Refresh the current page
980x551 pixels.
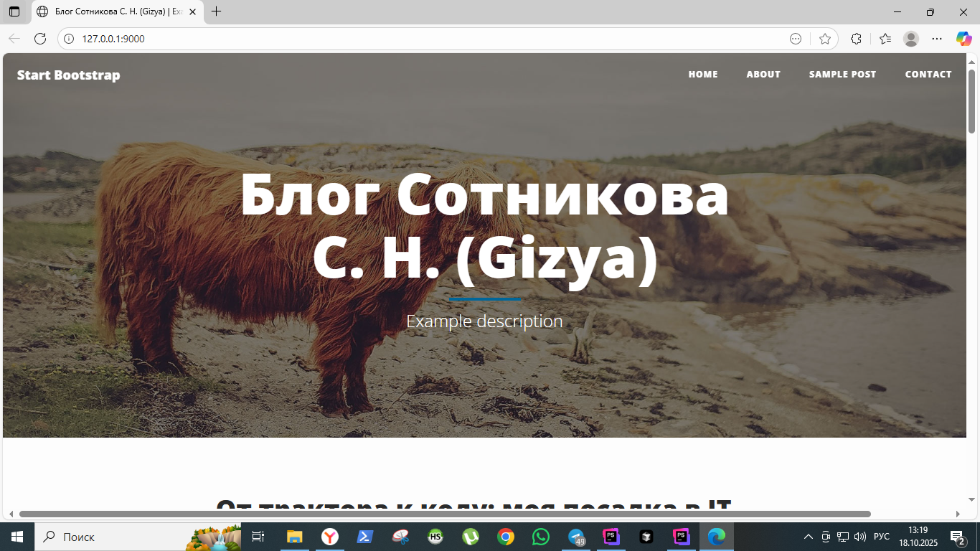click(40, 39)
